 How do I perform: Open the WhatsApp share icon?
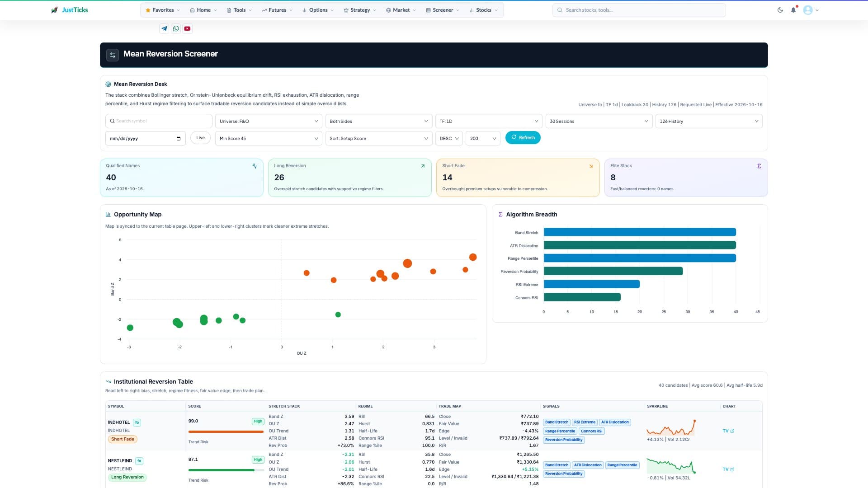point(176,28)
